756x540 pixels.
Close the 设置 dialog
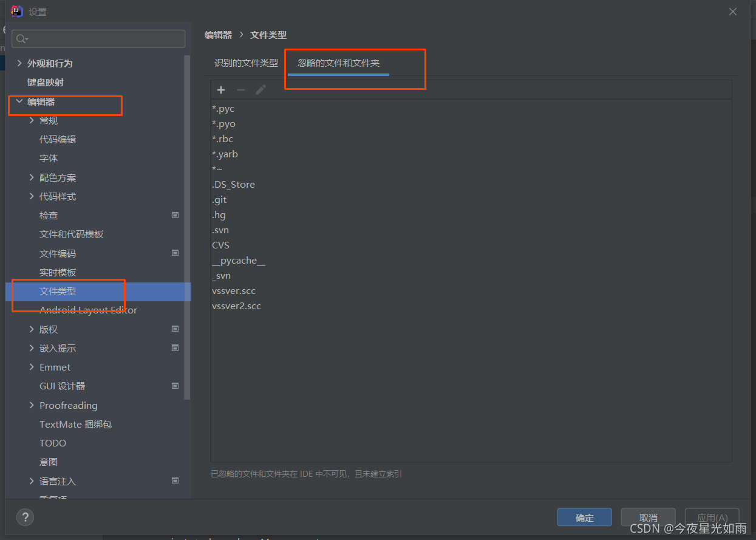733,12
